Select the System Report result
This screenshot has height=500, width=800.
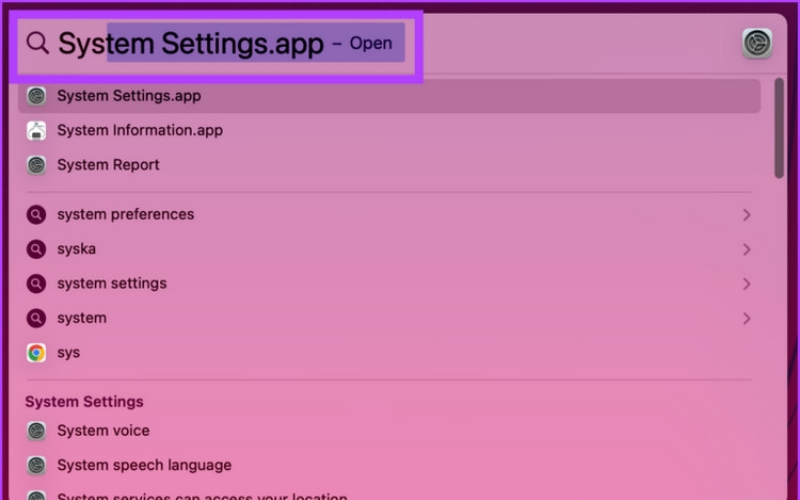click(389, 165)
